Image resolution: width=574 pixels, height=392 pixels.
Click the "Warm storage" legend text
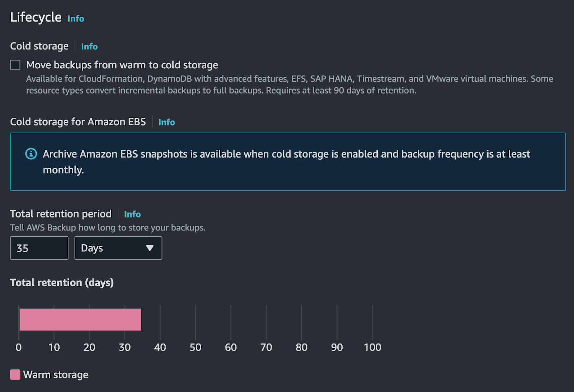click(56, 374)
